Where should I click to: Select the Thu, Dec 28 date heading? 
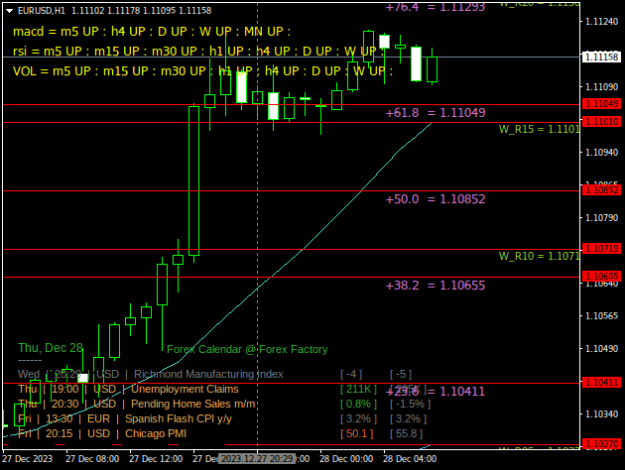(51, 348)
